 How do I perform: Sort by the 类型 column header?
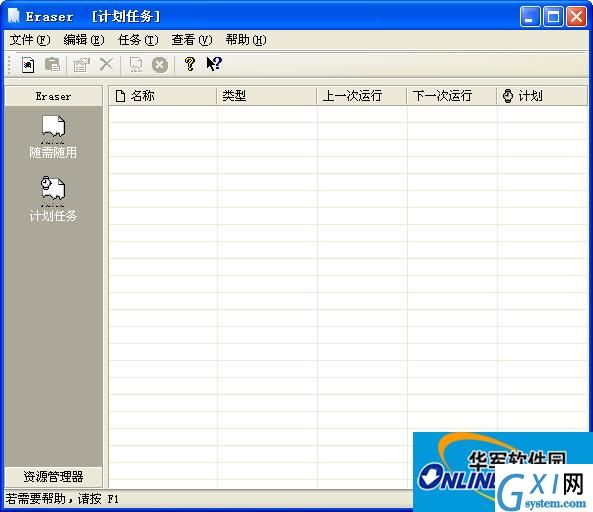click(266, 96)
